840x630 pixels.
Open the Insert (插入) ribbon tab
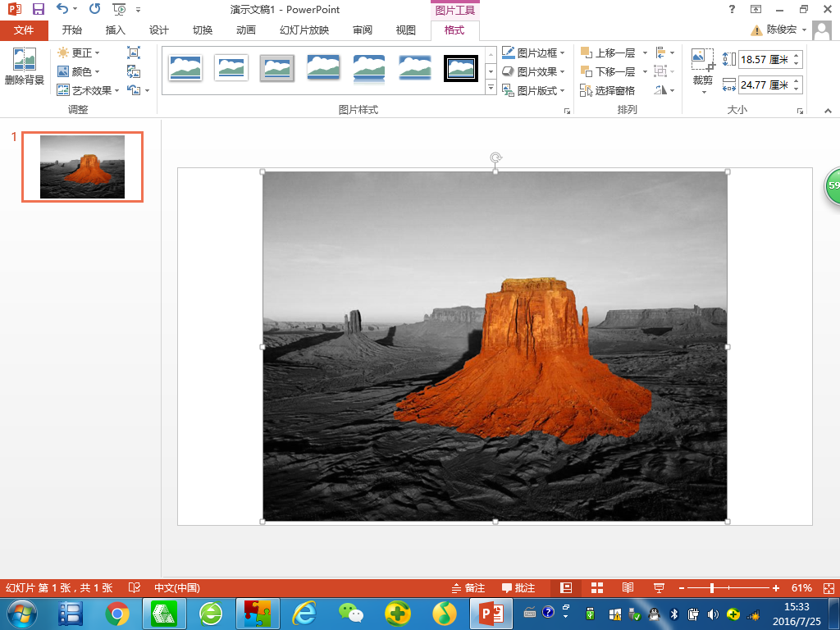[x=116, y=30]
